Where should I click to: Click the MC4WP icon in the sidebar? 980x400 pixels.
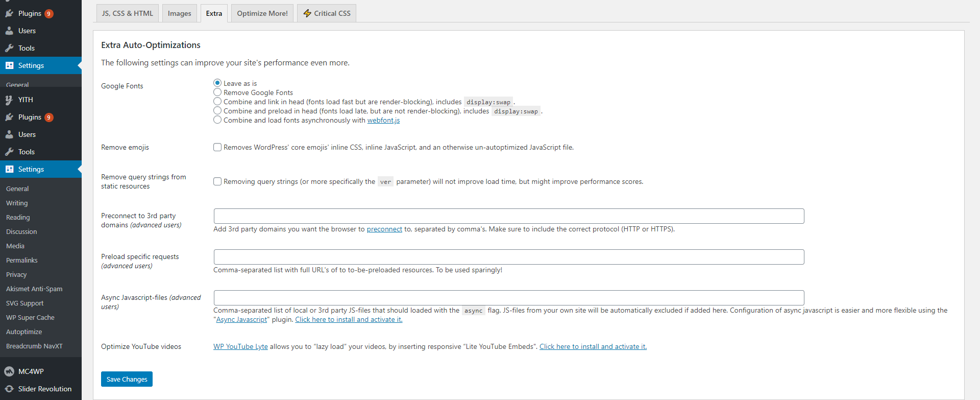tap(9, 371)
